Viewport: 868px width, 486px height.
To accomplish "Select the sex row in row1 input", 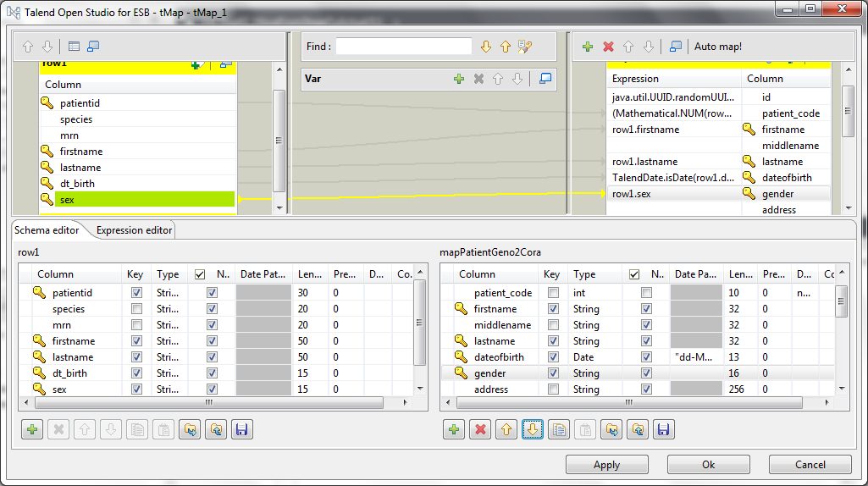I will (138, 200).
